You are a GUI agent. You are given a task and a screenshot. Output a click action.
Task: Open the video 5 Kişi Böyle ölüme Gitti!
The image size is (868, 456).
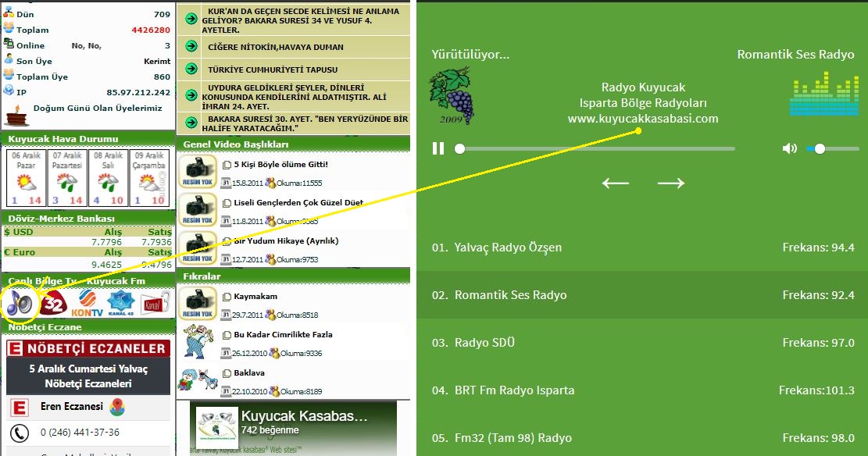coord(280,164)
